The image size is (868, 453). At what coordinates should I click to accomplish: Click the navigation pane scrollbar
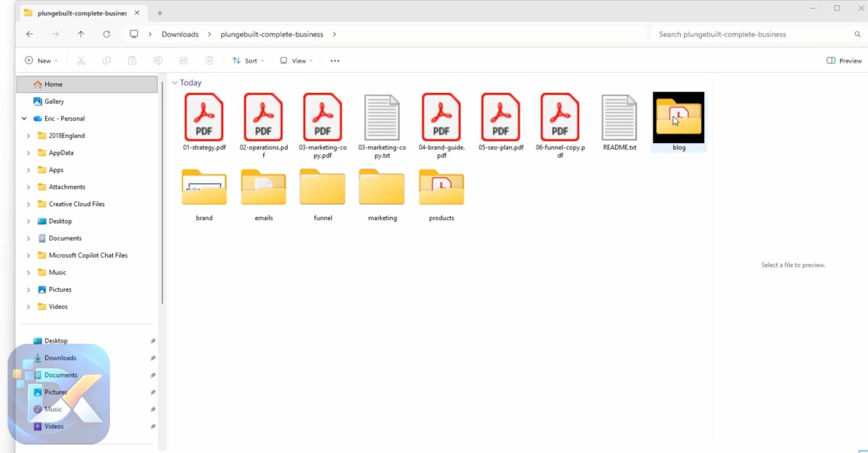point(162,192)
